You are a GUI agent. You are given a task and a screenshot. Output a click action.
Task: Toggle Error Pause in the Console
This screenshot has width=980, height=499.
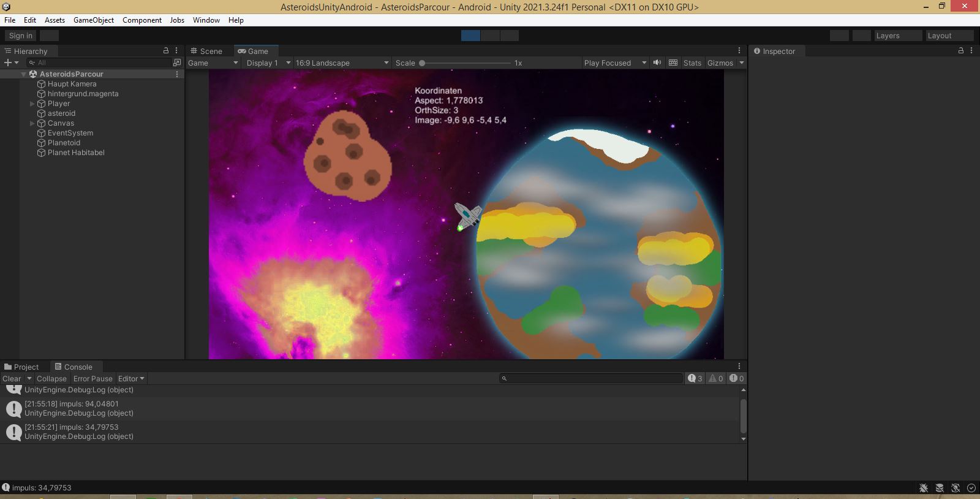click(93, 379)
